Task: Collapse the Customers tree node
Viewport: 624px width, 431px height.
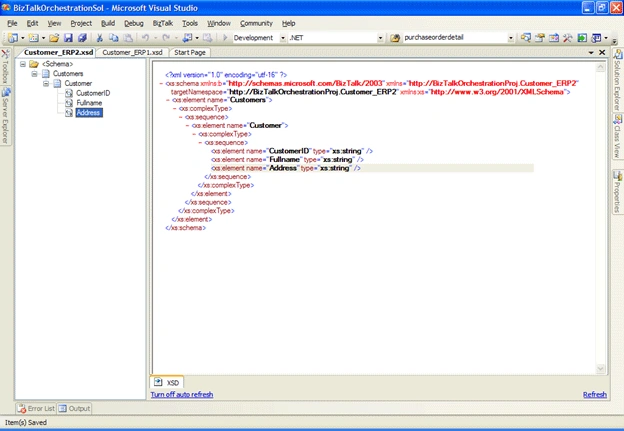Action: coord(35,74)
